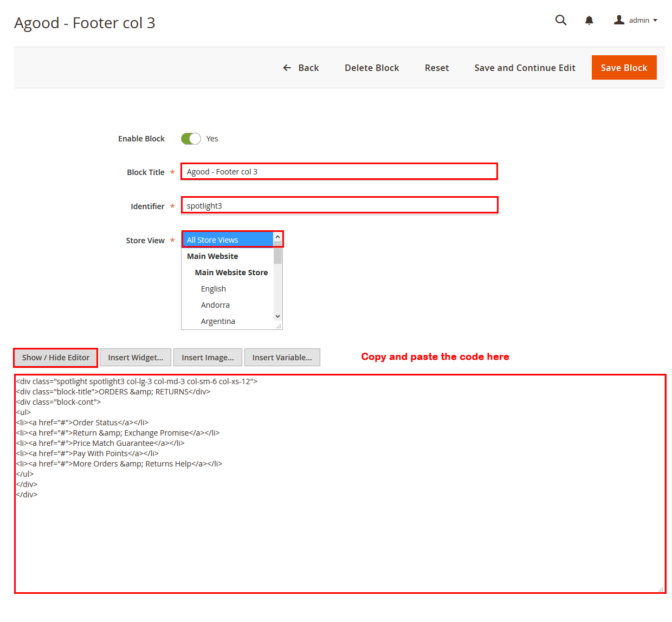672x622 pixels.
Task: Toggle the Enable Block switch
Action: (x=191, y=139)
